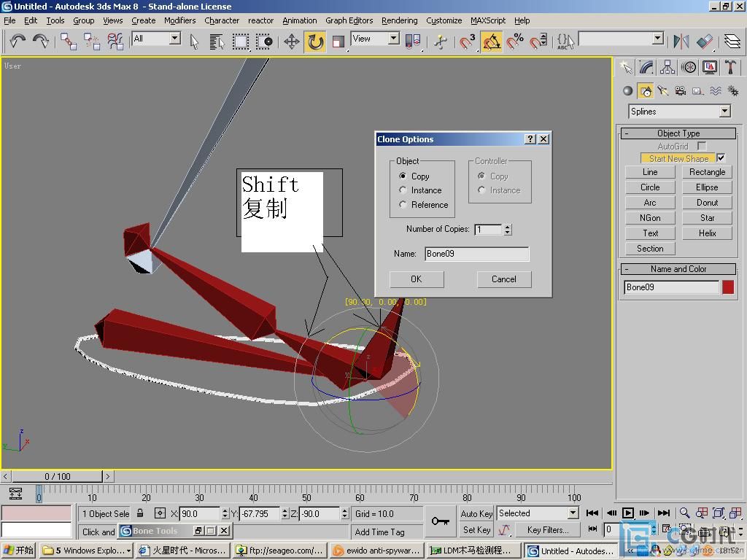Viewport: 747px width, 560px height.
Task: Click the Auto Key button
Action: tap(476, 513)
